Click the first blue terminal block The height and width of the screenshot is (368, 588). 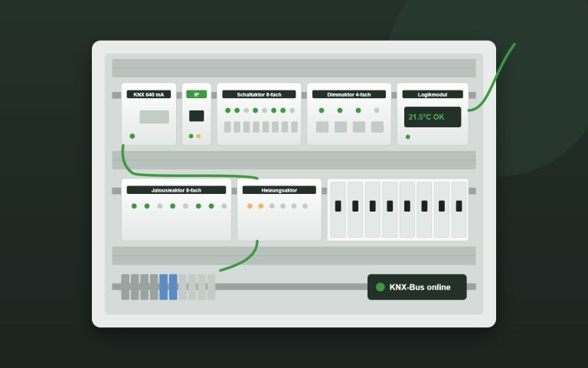pyautogui.click(x=164, y=287)
